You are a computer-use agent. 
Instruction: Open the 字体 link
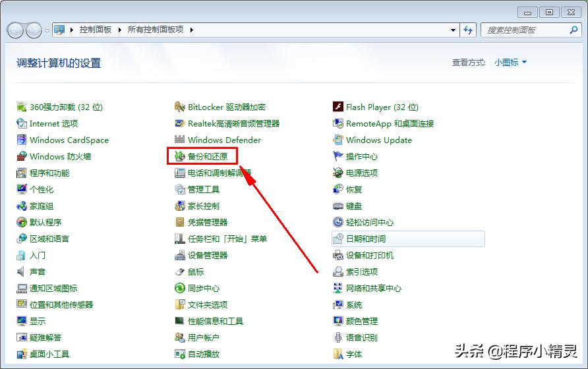[x=353, y=354]
